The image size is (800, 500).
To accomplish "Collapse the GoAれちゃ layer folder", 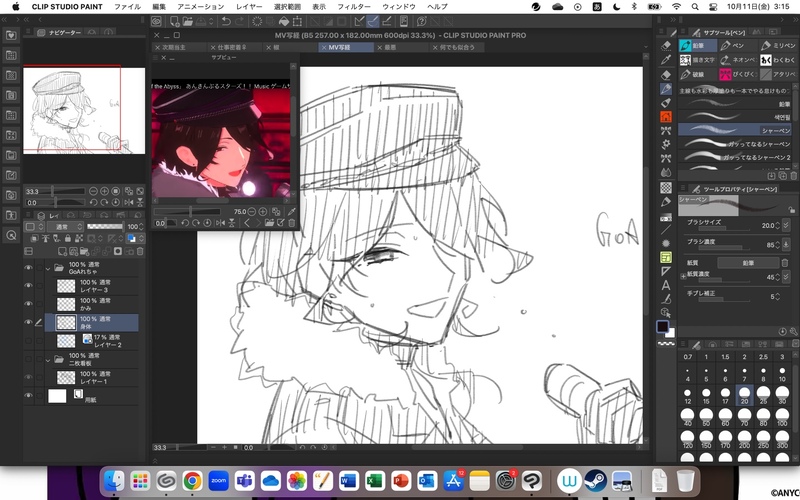I will point(48,268).
